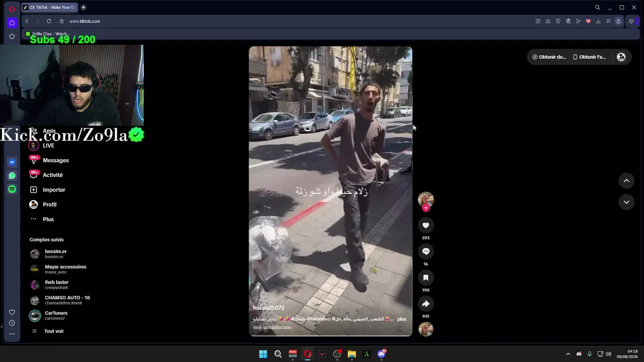This screenshot has width=644, height=362.
Task: Click the halaand5072 username on the video
Action: (x=269, y=308)
